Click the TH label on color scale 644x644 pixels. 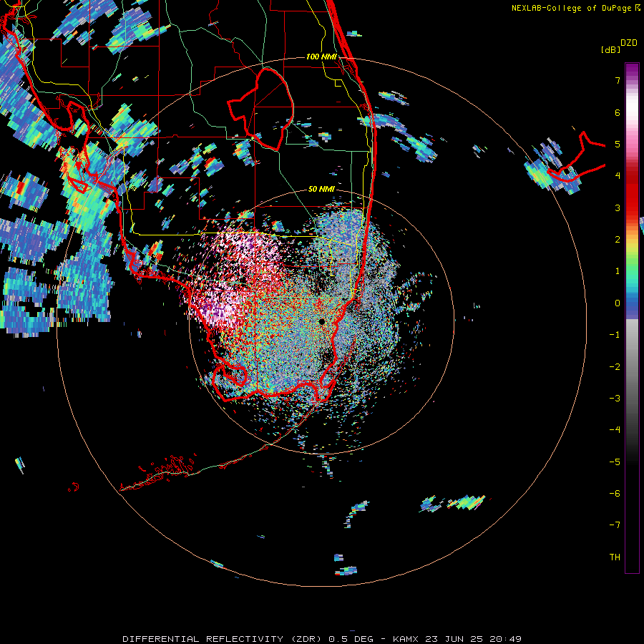point(615,557)
